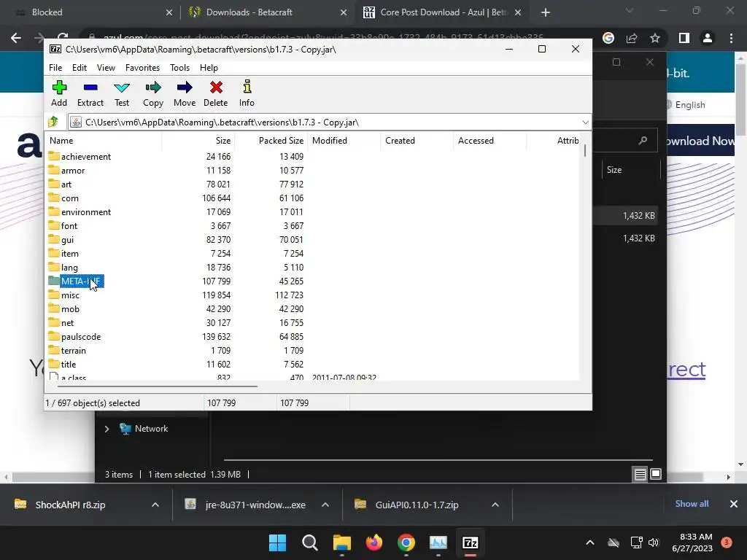Click the 7-Zip vertical scrollbar thumb
Image resolution: width=747 pixels, height=560 pixels.
click(585, 150)
